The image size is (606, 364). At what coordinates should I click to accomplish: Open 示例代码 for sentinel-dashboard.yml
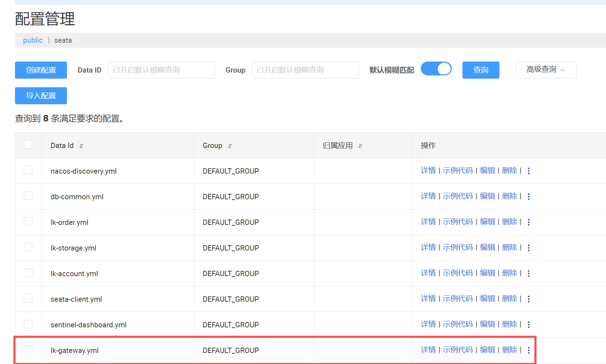458,324
